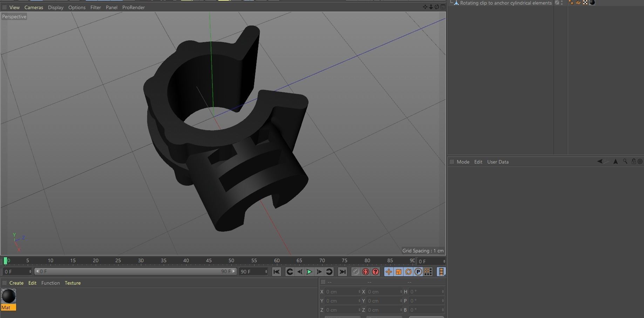The height and width of the screenshot is (318, 644).
Task: Open the ProRender menu
Action: 134,7
